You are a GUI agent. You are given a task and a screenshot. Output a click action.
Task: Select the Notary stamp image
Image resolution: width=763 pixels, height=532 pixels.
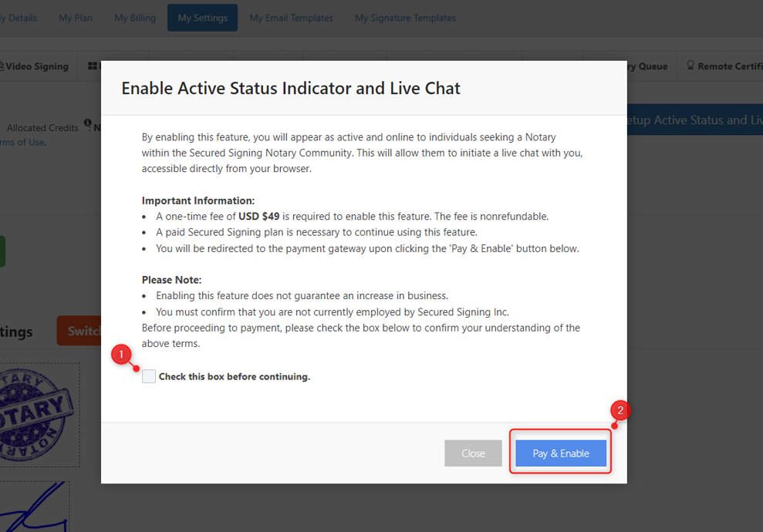(x=39, y=415)
